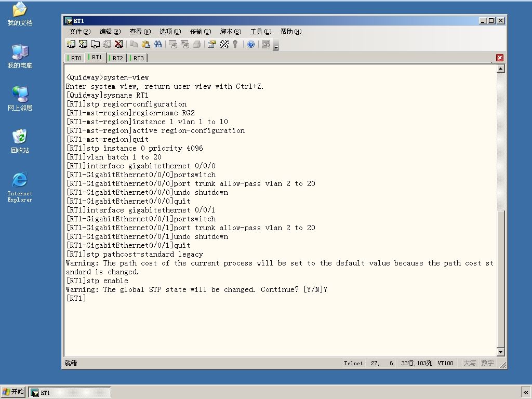Image resolution: width=532 pixels, height=399 pixels.
Task: Click the Connect toolbar icon
Action: coord(71,44)
